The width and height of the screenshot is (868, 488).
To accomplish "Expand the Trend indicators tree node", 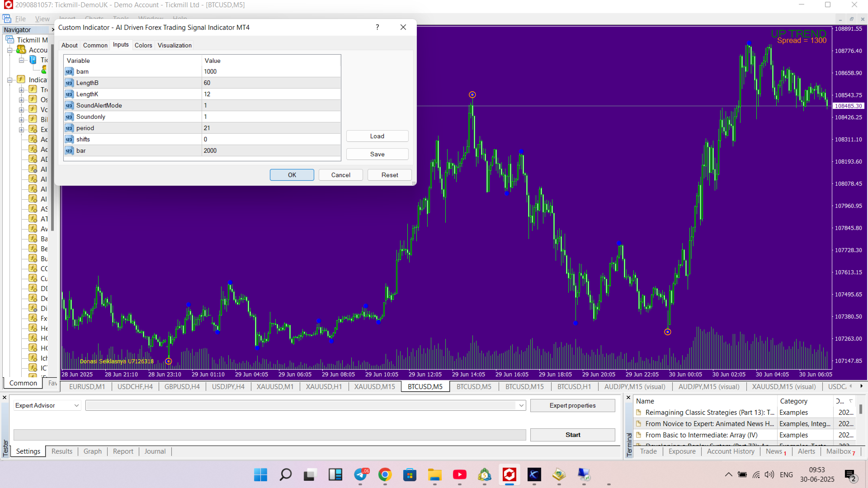I will (x=22, y=89).
